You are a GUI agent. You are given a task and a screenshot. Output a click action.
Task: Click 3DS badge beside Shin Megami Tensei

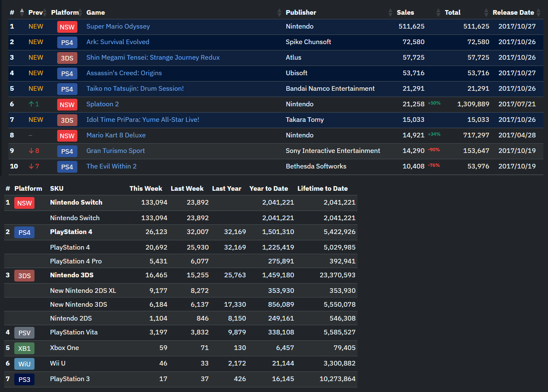[x=67, y=58]
